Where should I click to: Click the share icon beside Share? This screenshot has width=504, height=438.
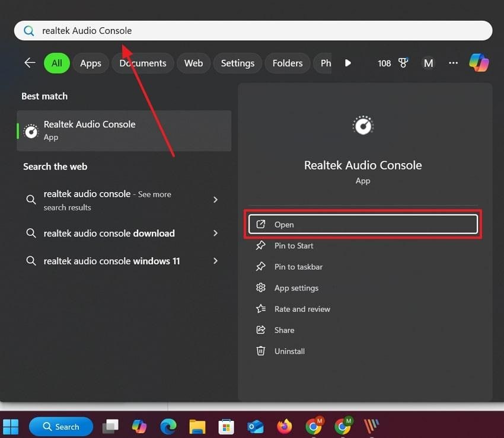pyautogui.click(x=261, y=330)
